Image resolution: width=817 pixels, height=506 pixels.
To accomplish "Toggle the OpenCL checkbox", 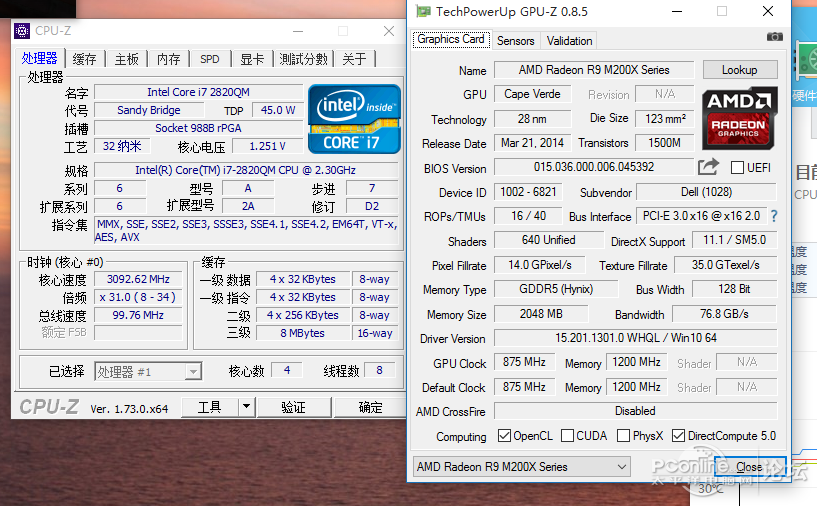I will pyautogui.click(x=504, y=436).
